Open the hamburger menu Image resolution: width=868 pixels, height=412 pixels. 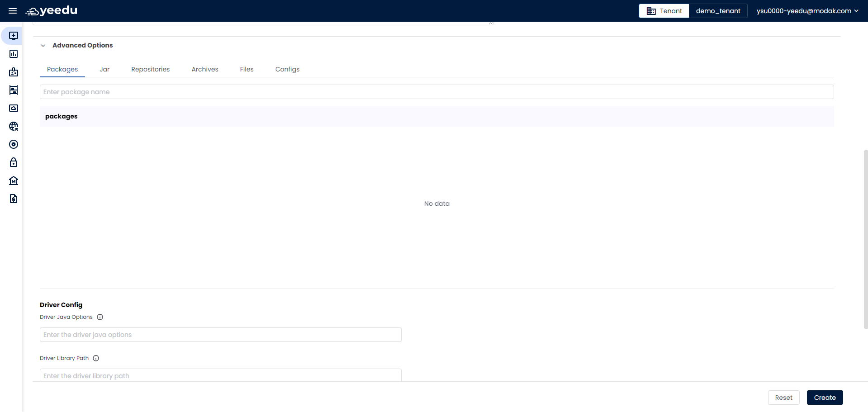coord(13,11)
